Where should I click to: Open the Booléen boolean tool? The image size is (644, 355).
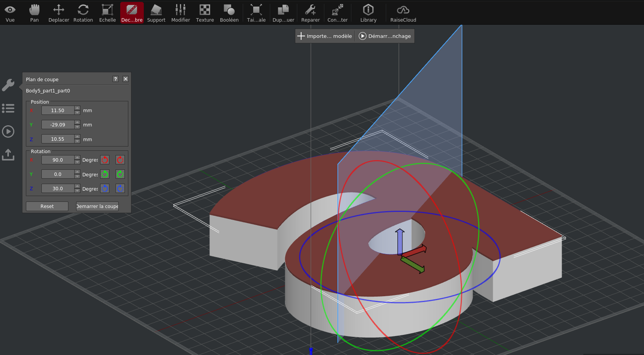click(229, 13)
